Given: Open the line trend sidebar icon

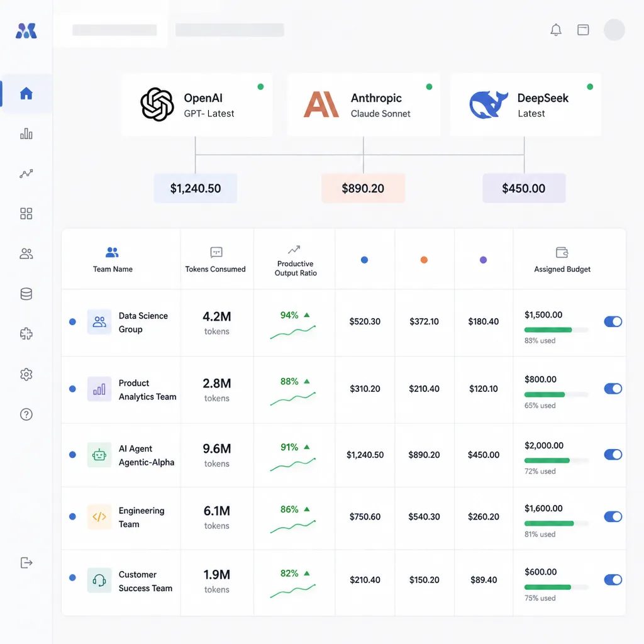Looking at the screenshot, I should click(26, 174).
